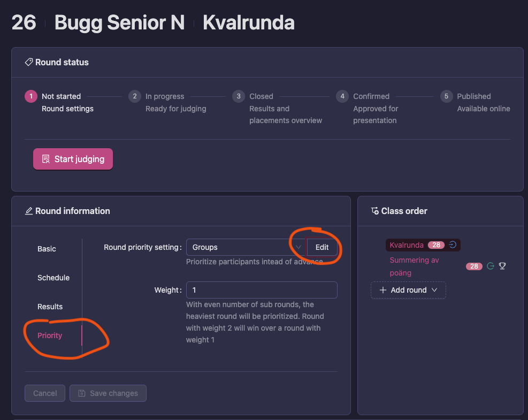
Task: Expand the Add round dropdown
Action: coord(408,290)
